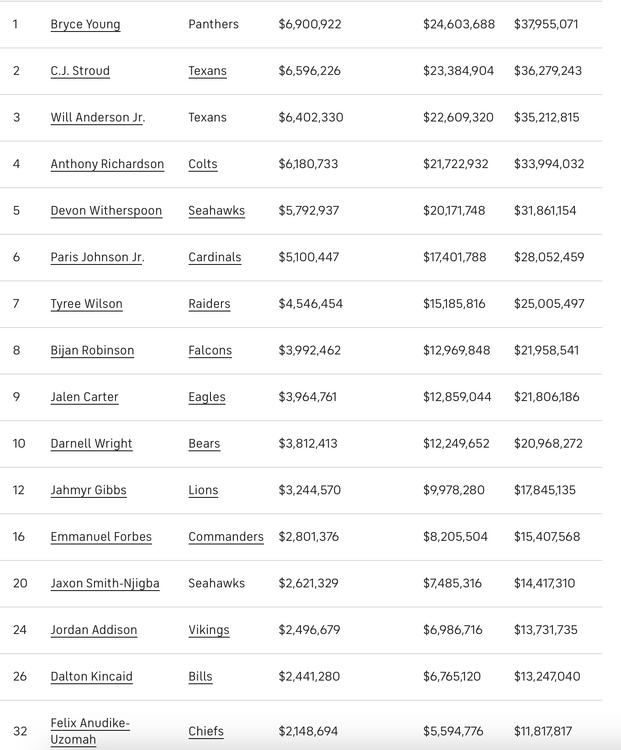Select the Anthony Richardson link
621x750 pixels.
107,164
